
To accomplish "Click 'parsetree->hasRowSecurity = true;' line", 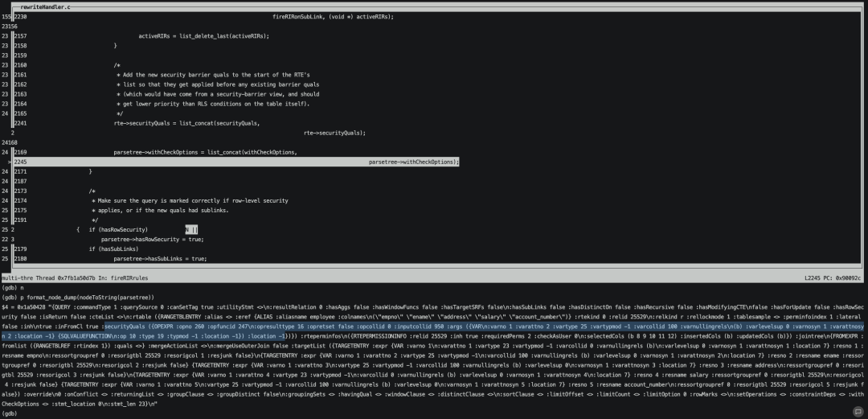I will [153, 240].
